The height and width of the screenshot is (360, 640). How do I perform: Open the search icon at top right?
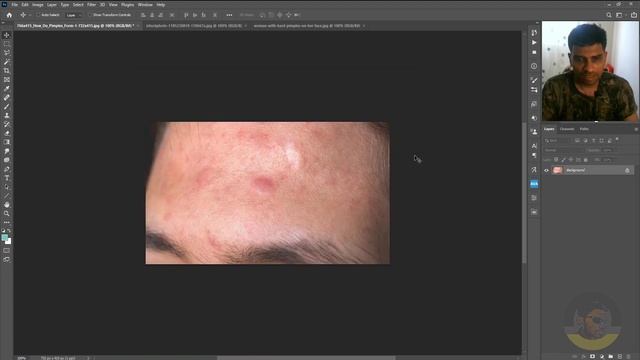(x=609, y=15)
